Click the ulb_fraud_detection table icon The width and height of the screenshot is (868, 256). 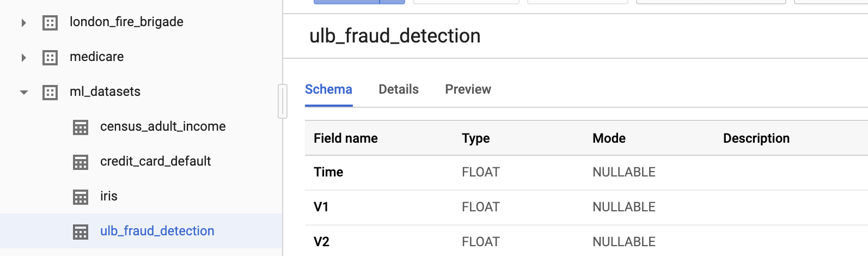pyautogui.click(x=81, y=232)
